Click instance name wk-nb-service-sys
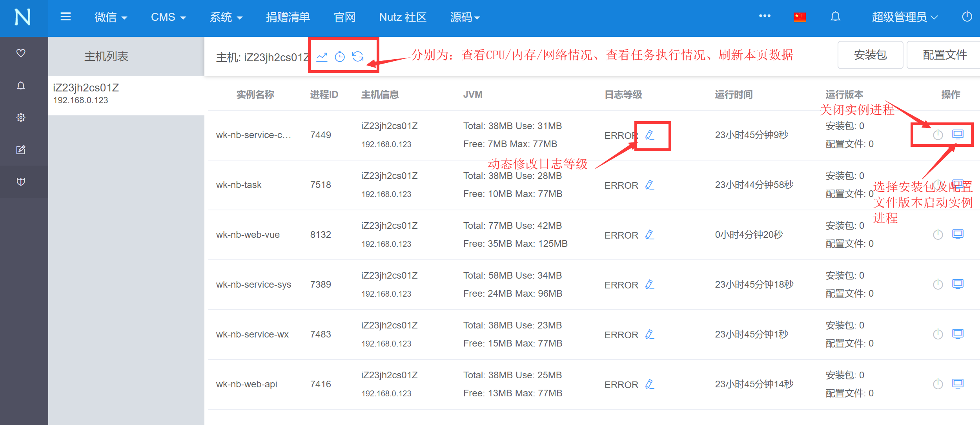Viewport: 980px width, 425px height. pos(253,285)
